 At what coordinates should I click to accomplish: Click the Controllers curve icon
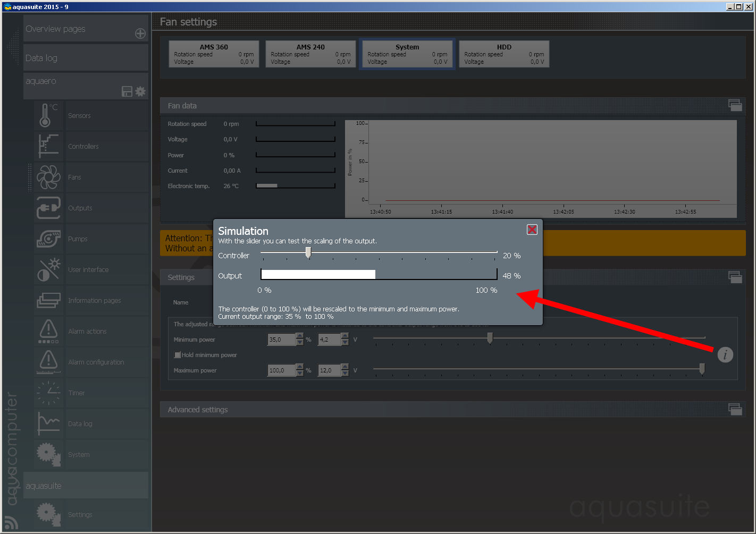48,146
